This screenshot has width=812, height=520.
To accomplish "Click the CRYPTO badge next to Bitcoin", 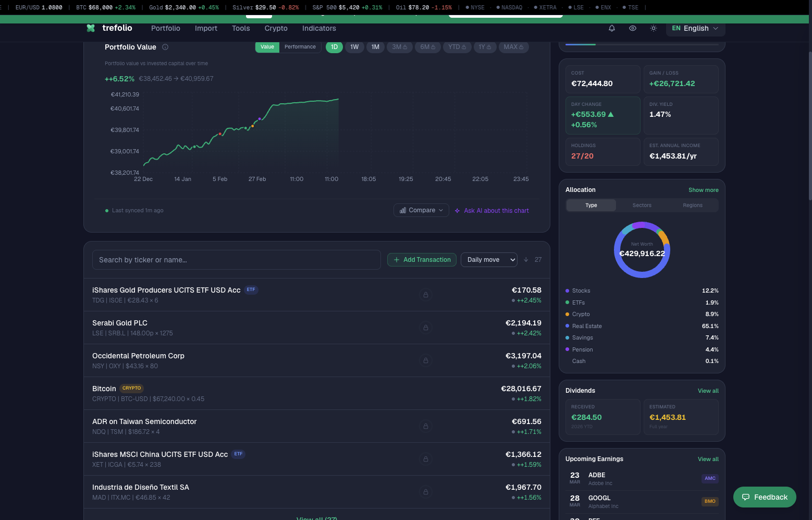I will coord(131,388).
